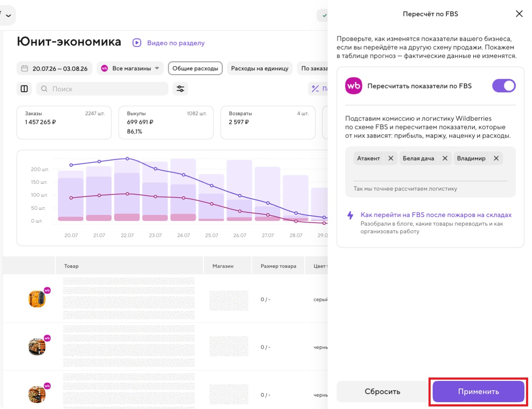Switch to Общие расходы tab
This screenshot has width=532, height=409.
195,68
